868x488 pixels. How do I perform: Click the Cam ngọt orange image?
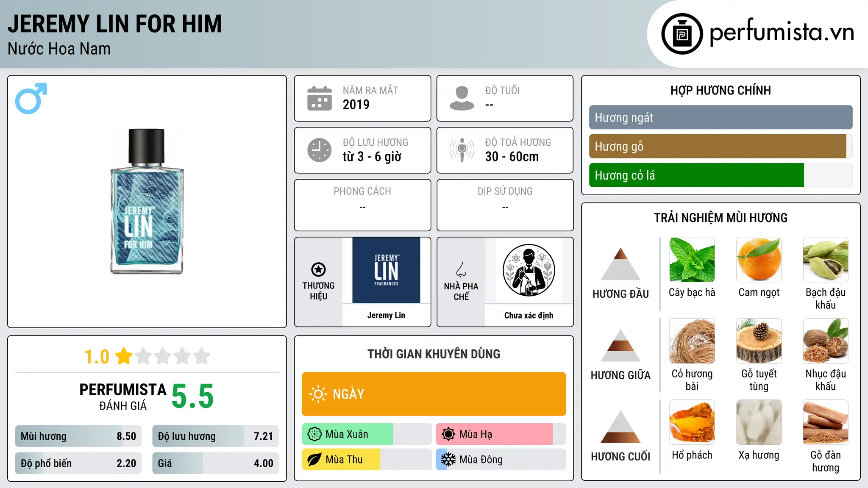[x=759, y=260]
